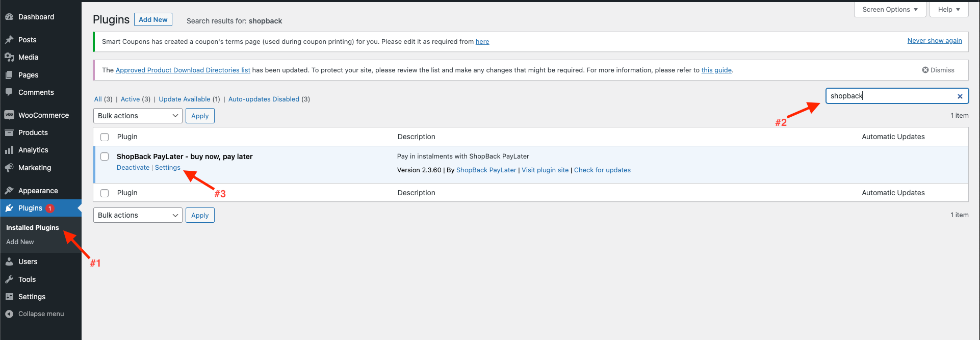Expand the Screen Options panel

coord(890,10)
